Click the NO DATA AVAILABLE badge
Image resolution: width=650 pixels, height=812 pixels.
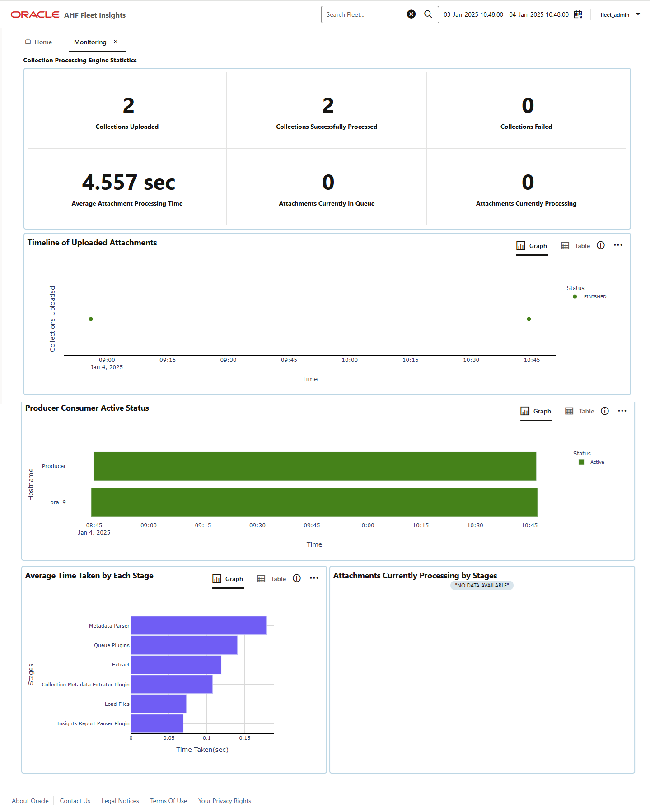[482, 585]
